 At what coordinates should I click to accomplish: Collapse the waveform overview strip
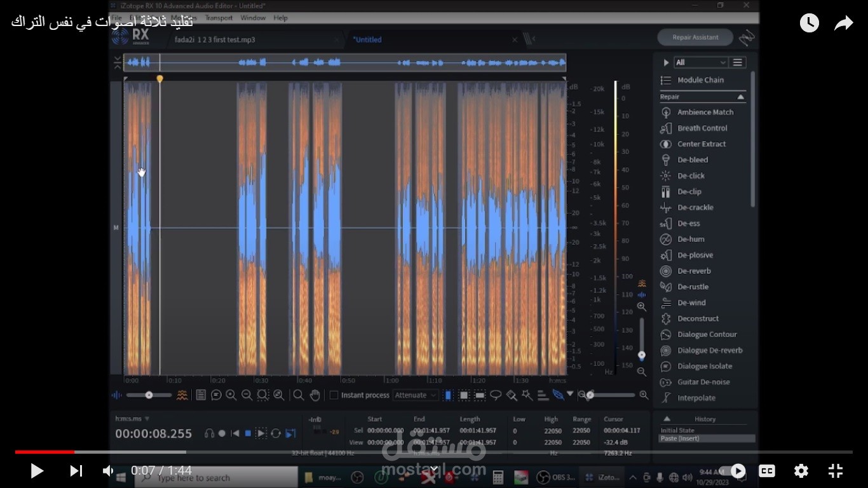pyautogui.click(x=118, y=62)
